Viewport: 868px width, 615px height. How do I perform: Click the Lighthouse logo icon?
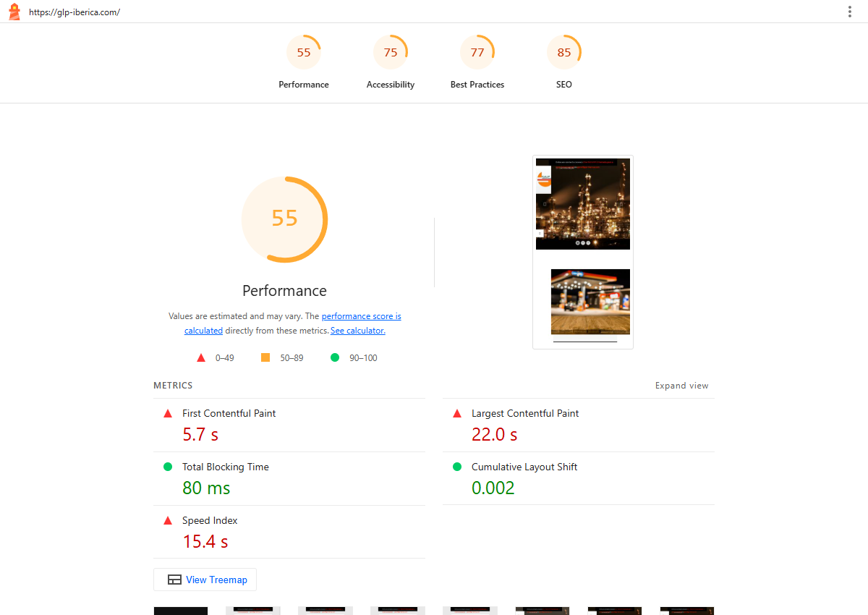pyautogui.click(x=14, y=12)
